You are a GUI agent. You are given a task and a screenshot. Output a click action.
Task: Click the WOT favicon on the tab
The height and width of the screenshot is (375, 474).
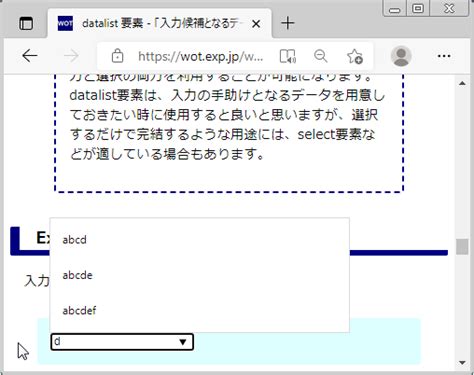65,23
